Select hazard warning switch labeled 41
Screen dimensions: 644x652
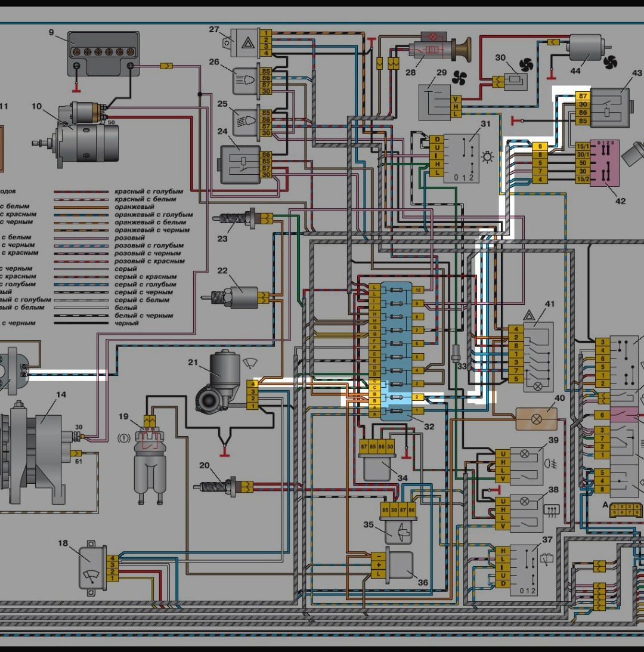coord(538,357)
